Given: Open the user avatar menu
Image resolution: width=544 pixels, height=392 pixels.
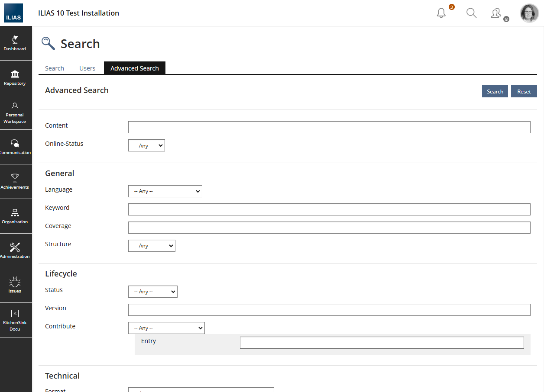Looking at the screenshot, I should (529, 13).
